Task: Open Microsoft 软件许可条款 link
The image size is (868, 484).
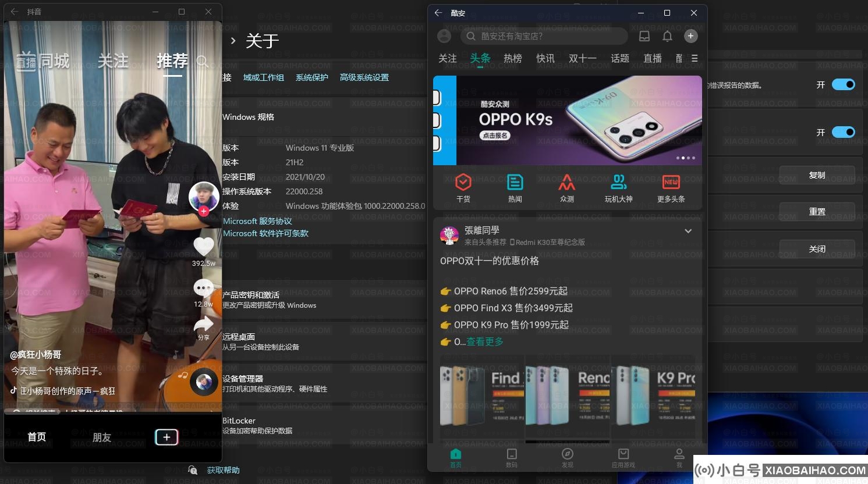Action: click(x=266, y=233)
